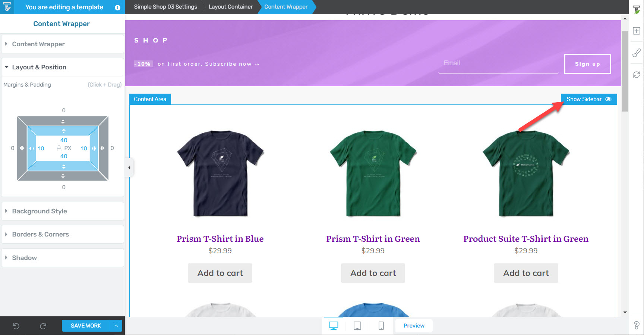644x335 pixels.
Task: Go to Simple Shop 03 Settings breadcrumb
Action: [x=165, y=7]
